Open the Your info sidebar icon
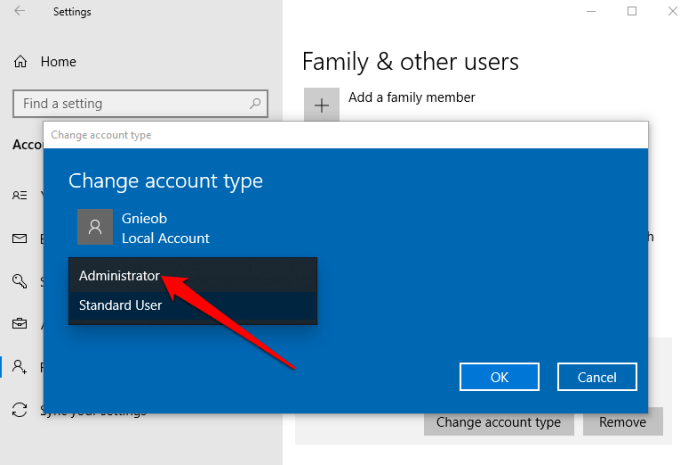The image size is (680, 465). (x=20, y=196)
